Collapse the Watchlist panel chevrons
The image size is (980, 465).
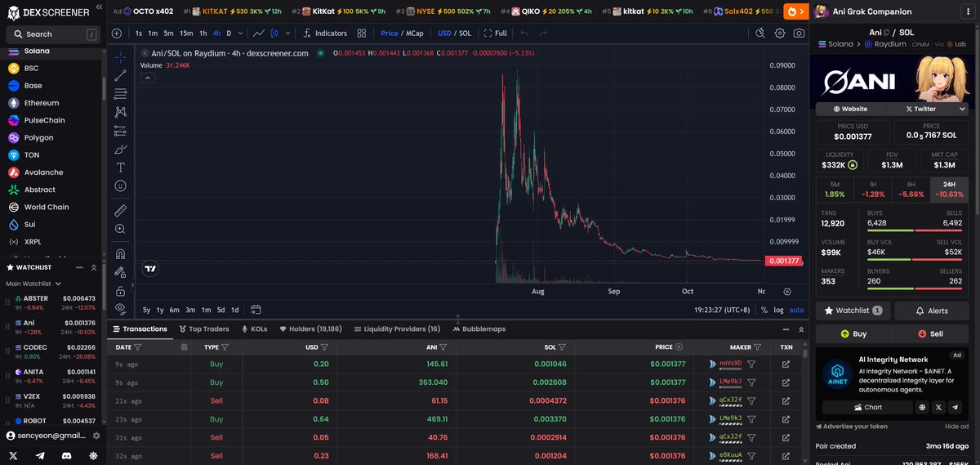(x=93, y=267)
